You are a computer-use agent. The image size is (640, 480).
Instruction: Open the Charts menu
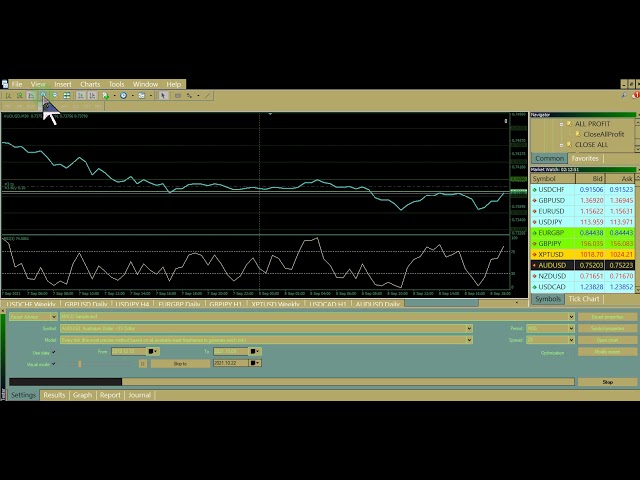click(90, 84)
